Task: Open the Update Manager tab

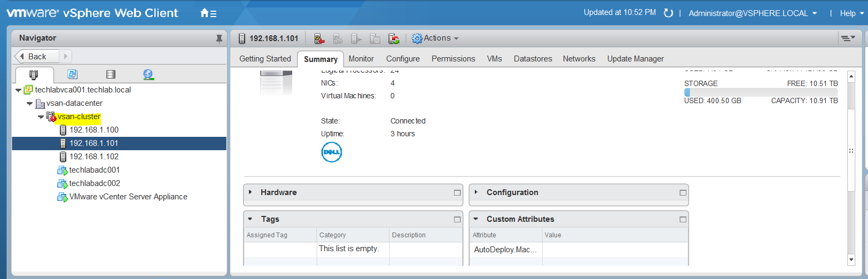Action: [635, 59]
